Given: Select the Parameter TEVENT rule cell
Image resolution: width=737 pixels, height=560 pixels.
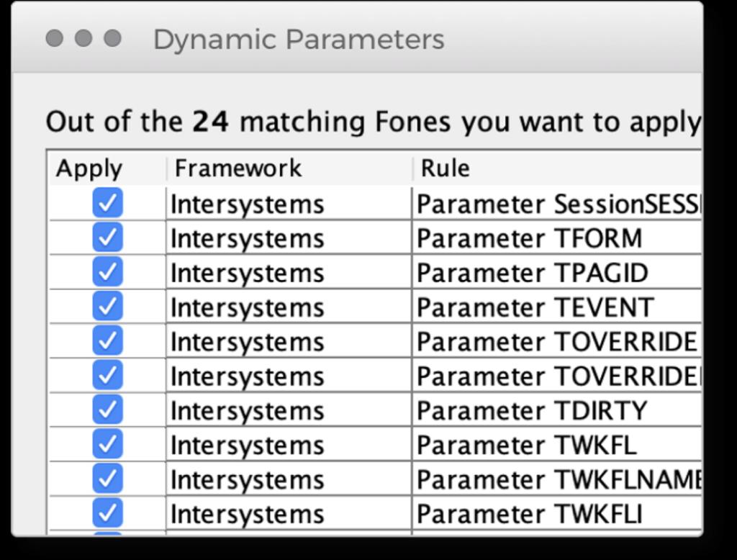Looking at the screenshot, I should coord(535,307).
